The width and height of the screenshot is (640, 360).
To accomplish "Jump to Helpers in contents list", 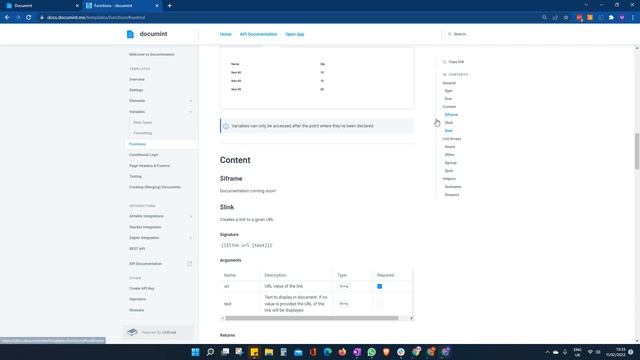I will 449,179.
